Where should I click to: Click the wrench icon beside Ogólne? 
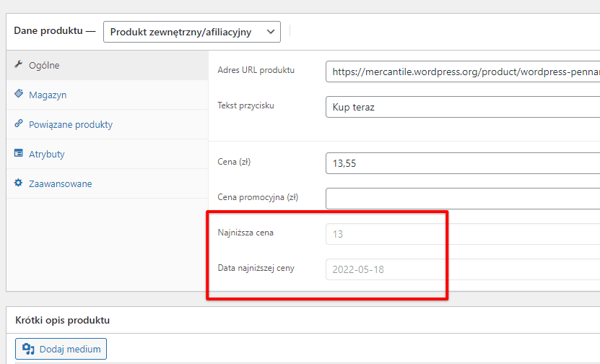pyautogui.click(x=18, y=64)
